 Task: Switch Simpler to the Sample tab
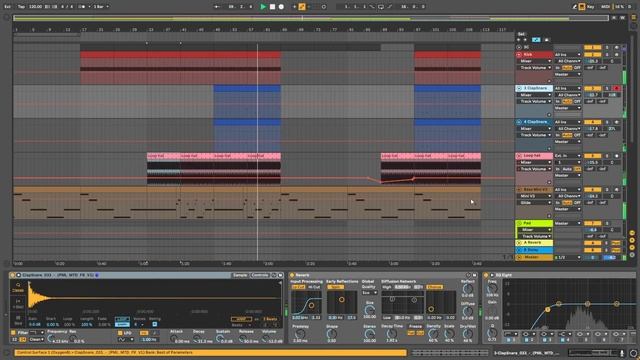pos(240,276)
